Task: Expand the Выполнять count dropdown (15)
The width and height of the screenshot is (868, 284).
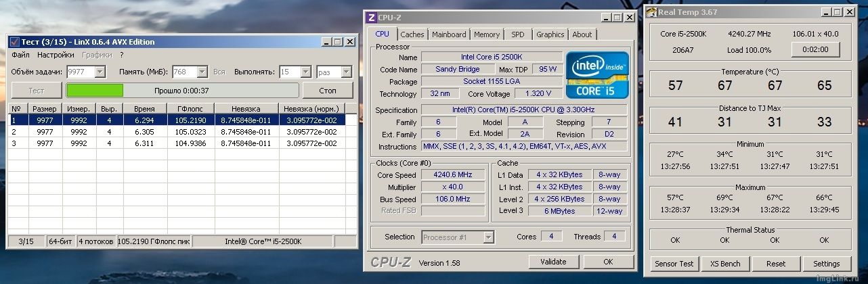Action: click(305, 72)
